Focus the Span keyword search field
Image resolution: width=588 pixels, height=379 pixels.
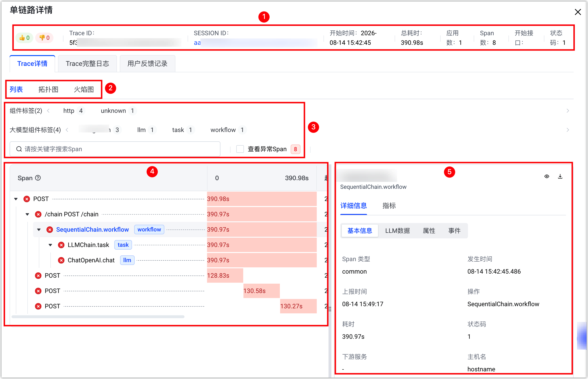(x=115, y=149)
